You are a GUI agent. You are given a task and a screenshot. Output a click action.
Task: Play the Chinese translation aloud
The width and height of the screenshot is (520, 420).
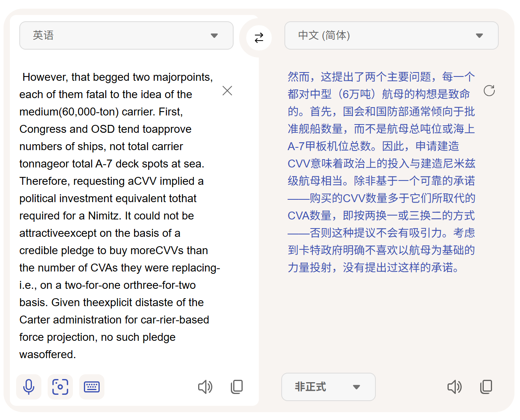(455, 387)
